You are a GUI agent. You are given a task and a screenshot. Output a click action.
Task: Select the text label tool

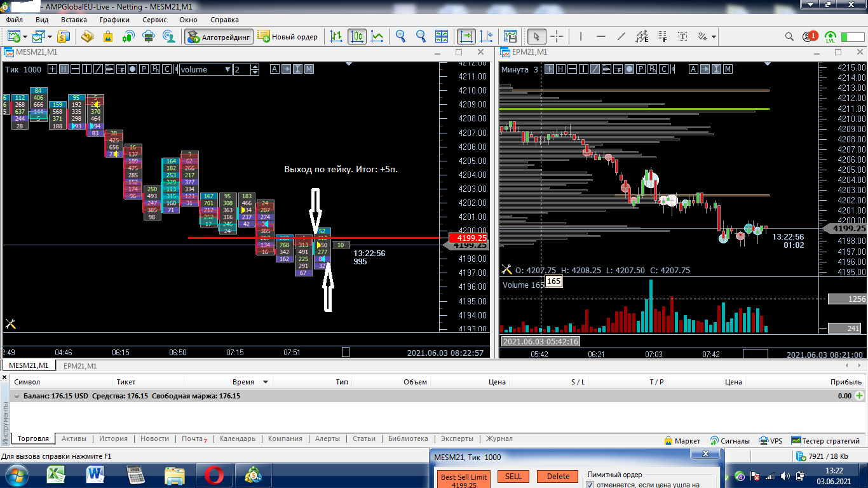[x=683, y=36]
